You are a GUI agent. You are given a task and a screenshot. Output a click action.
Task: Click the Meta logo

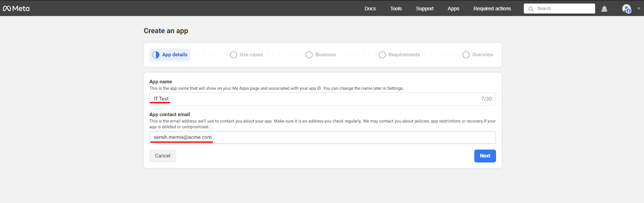tap(16, 8)
